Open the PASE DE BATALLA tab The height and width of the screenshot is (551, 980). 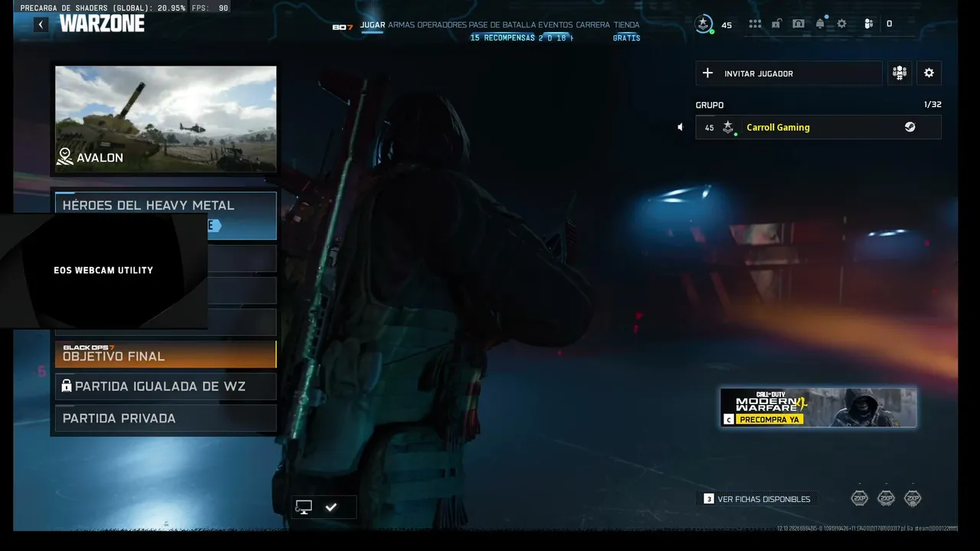coord(502,24)
